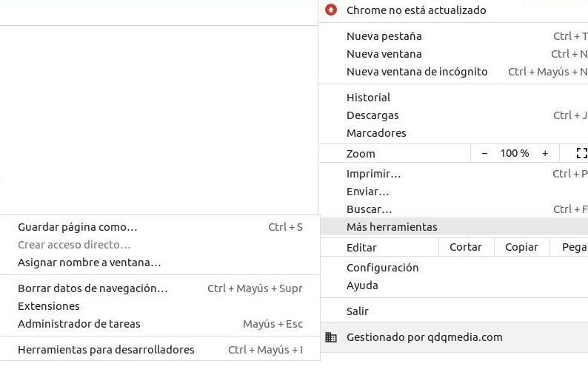Expand the Marcadores submenu

[376, 133]
